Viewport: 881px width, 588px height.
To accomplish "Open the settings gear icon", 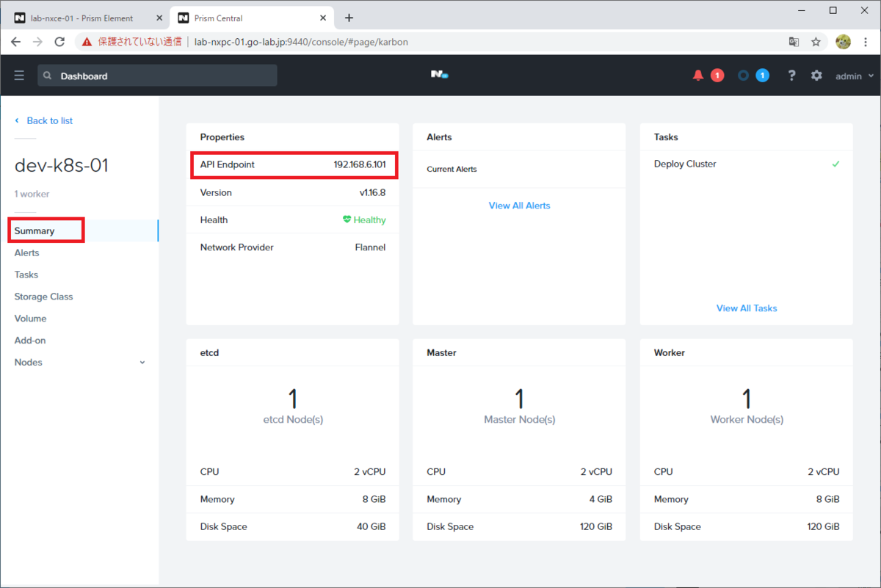I will coord(816,76).
